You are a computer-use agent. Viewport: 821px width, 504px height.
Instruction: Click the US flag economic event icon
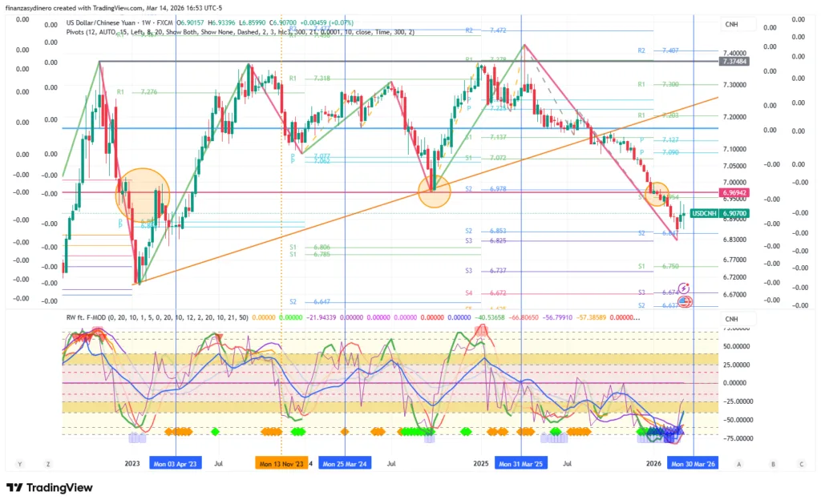pyautogui.click(x=684, y=302)
